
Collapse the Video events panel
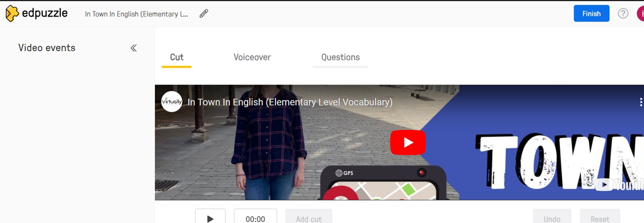[133, 48]
